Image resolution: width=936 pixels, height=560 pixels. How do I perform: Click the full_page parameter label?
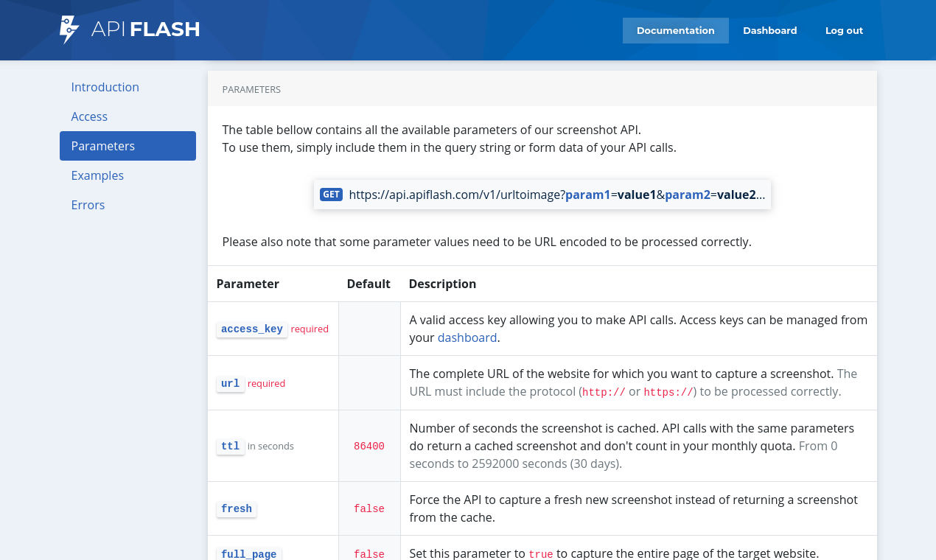[248, 554]
